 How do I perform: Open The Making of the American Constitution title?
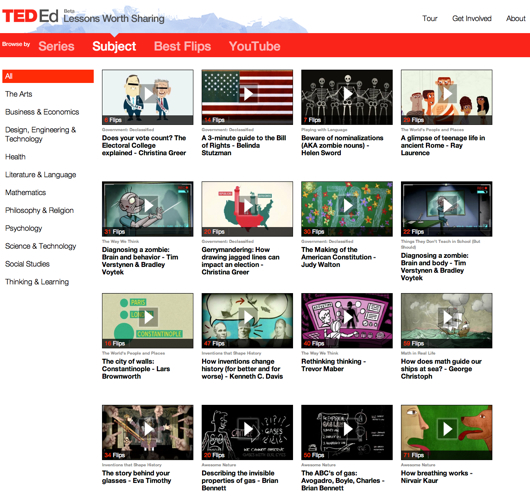pos(338,257)
